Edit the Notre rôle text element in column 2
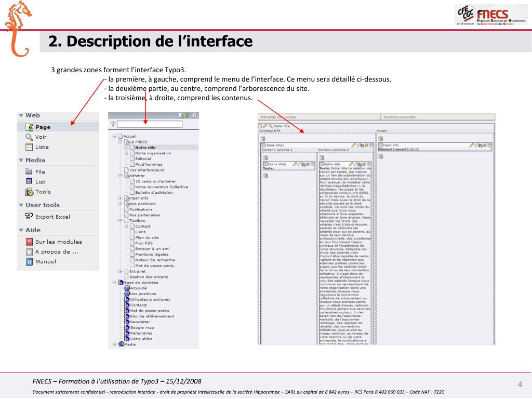Screen dimensions: 532x399 click(x=351, y=164)
